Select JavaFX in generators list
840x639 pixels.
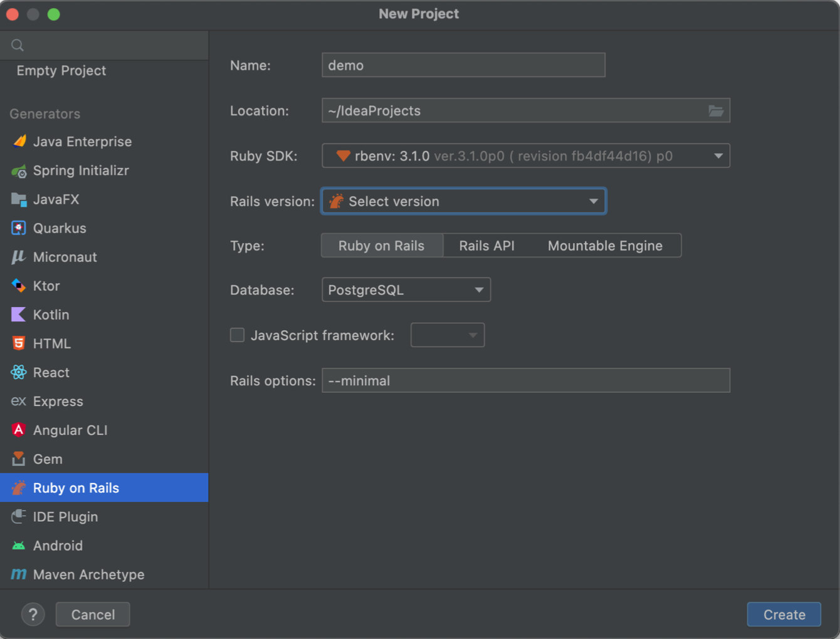point(104,199)
